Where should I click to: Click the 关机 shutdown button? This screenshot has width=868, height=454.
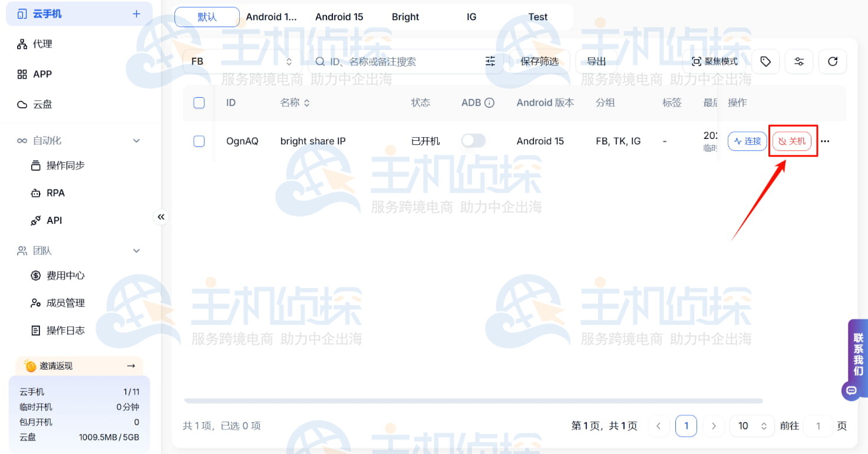(793, 141)
